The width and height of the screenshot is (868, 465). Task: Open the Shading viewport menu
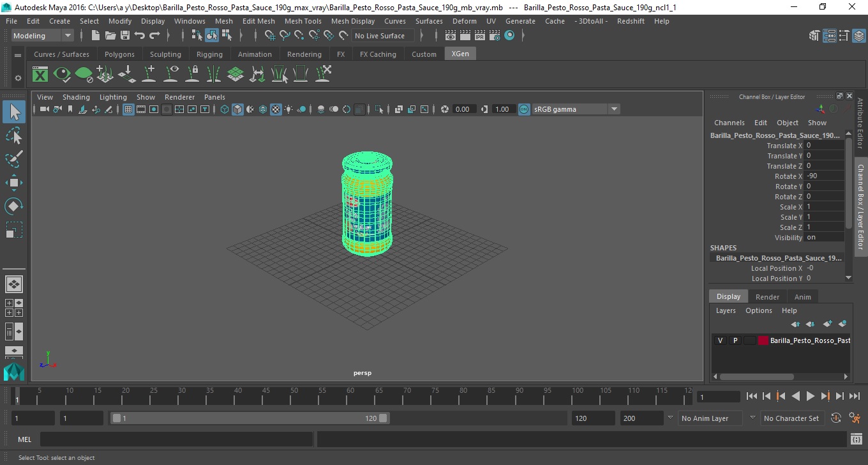[x=76, y=97]
